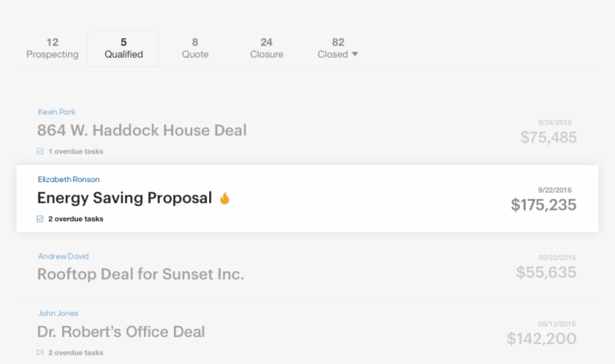Open Andrew David contact link

click(63, 256)
